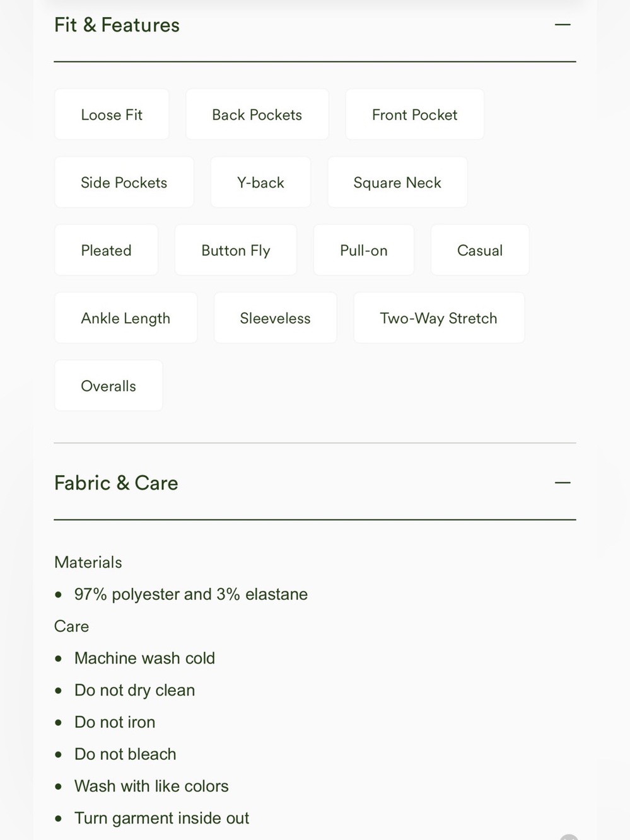Image resolution: width=630 pixels, height=840 pixels.
Task: Tap the Y-back feature tag
Action: 260,183
